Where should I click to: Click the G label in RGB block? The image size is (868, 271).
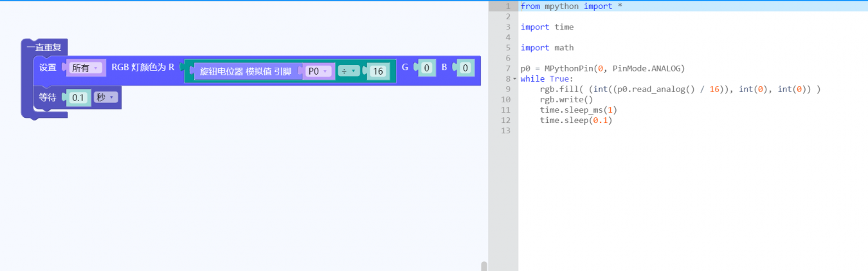[x=405, y=67]
